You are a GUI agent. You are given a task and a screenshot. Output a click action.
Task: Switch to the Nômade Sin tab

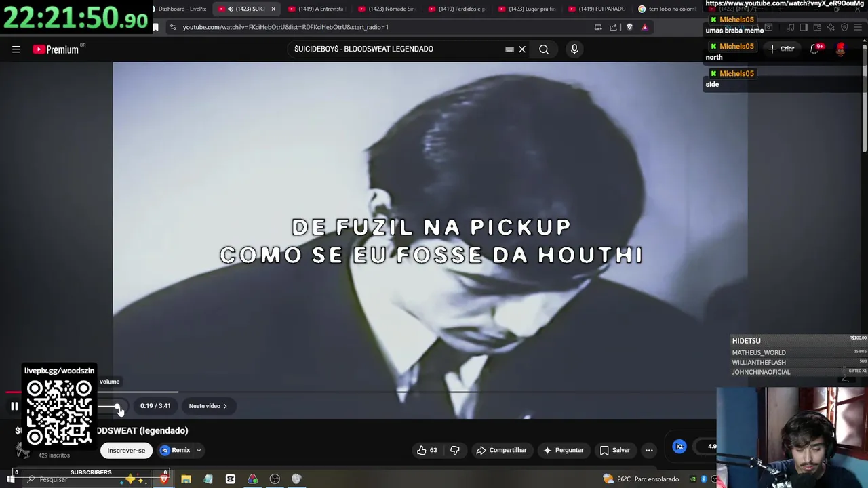point(387,9)
